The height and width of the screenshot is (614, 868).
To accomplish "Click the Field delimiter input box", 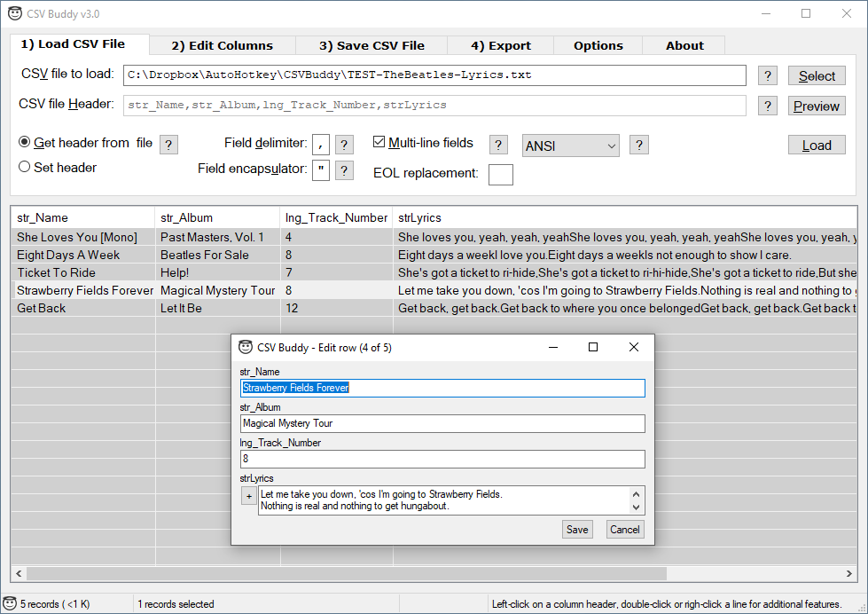I will (x=321, y=145).
